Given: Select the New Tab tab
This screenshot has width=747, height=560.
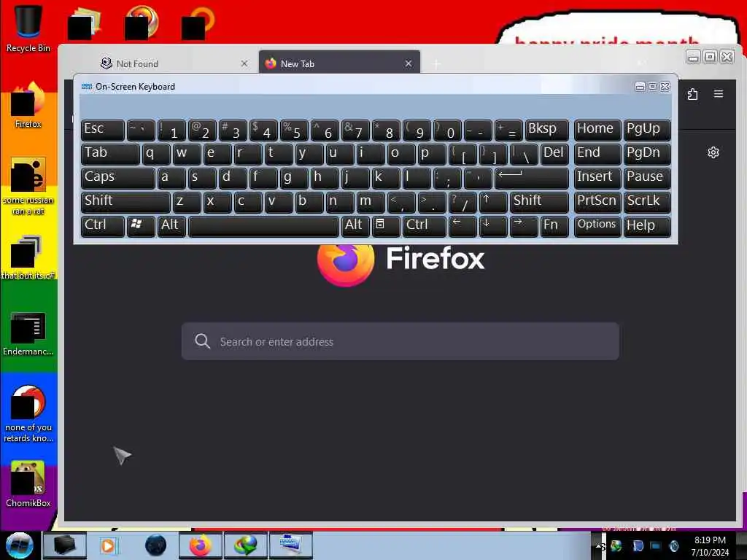Looking at the screenshot, I should [x=339, y=63].
